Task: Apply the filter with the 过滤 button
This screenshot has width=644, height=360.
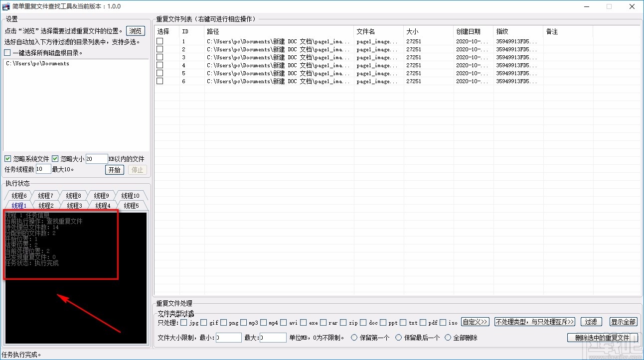Action: point(591,322)
